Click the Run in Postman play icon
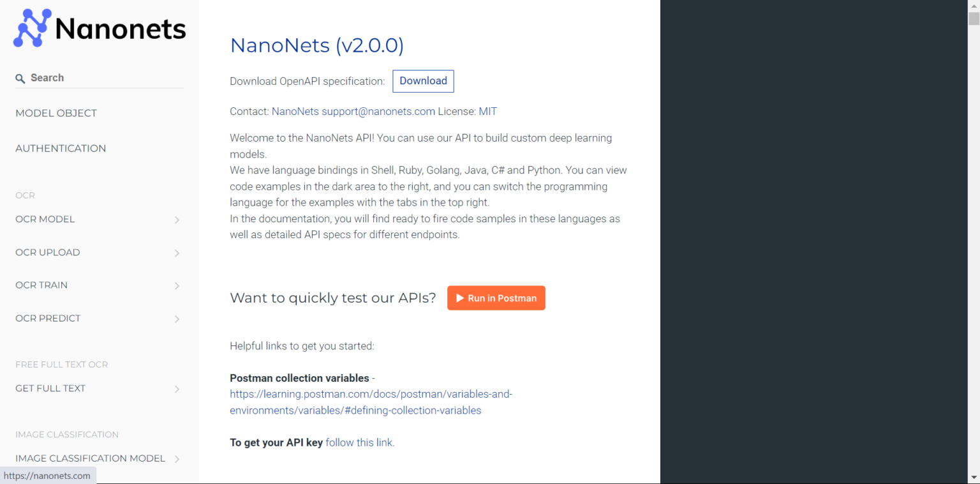980x484 pixels. pyautogui.click(x=459, y=298)
